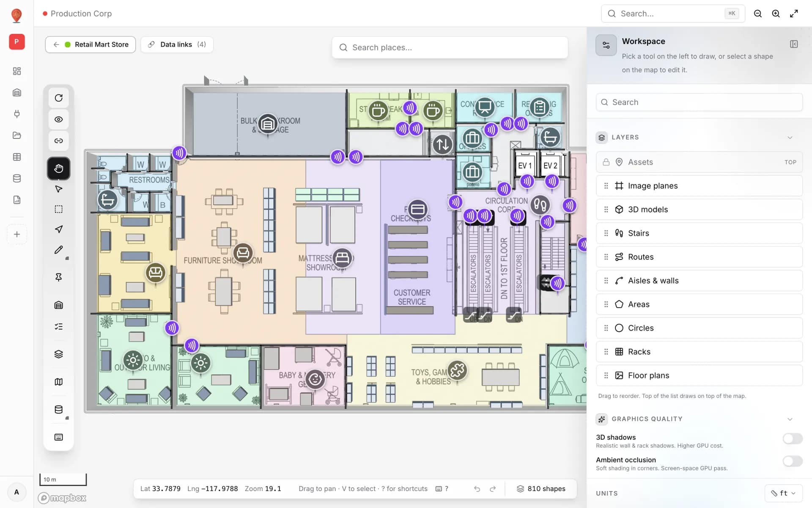The height and width of the screenshot is (508, 812).
Task: Select the pin marker tool
Action: click(x=58, y=277)
